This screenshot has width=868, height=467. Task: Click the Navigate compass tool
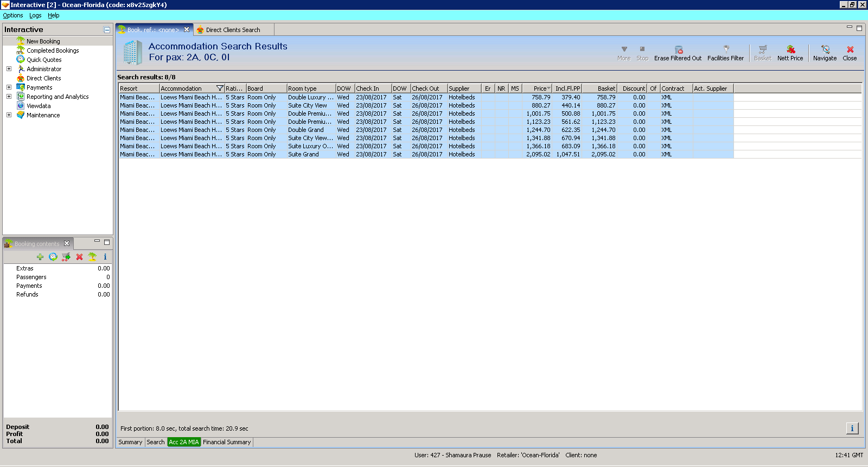coord(825,53)
